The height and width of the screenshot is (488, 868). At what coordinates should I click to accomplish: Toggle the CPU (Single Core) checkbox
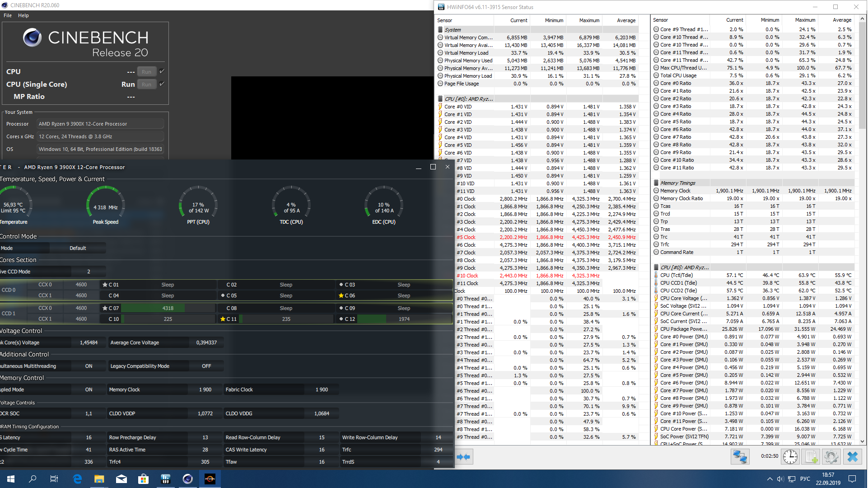click(x=162, y=84)
